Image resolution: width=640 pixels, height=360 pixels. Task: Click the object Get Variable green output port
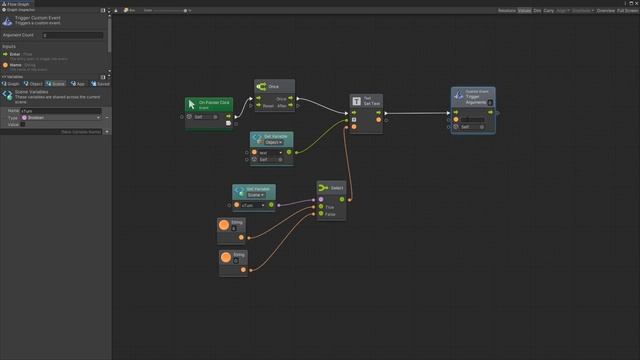[289, 152]
